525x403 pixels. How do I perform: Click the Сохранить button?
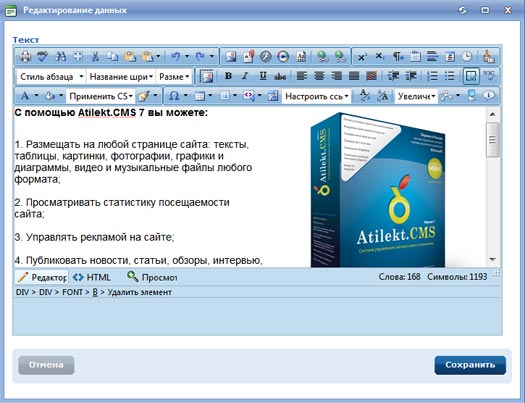[470, 365]
